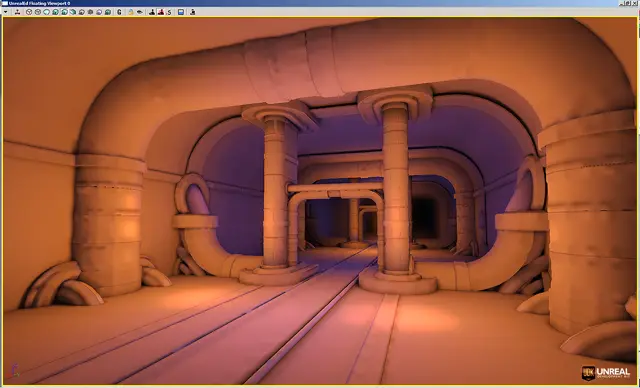This screenshot has width=640, height=388.
Task: Toggle Realtime mode joystick icon
Action: coord(18,12)
